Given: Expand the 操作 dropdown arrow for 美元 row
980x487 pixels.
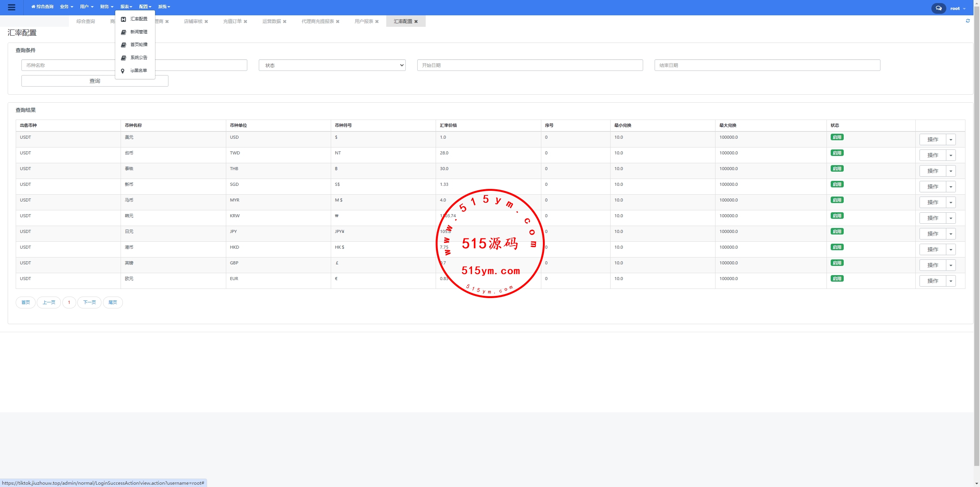Looking at the screenshot, I should pos(951,140).
